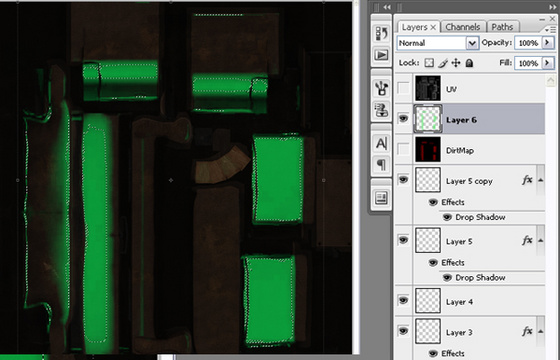Collapse effects list on Layer 5 copy

[x=541, y=180]
